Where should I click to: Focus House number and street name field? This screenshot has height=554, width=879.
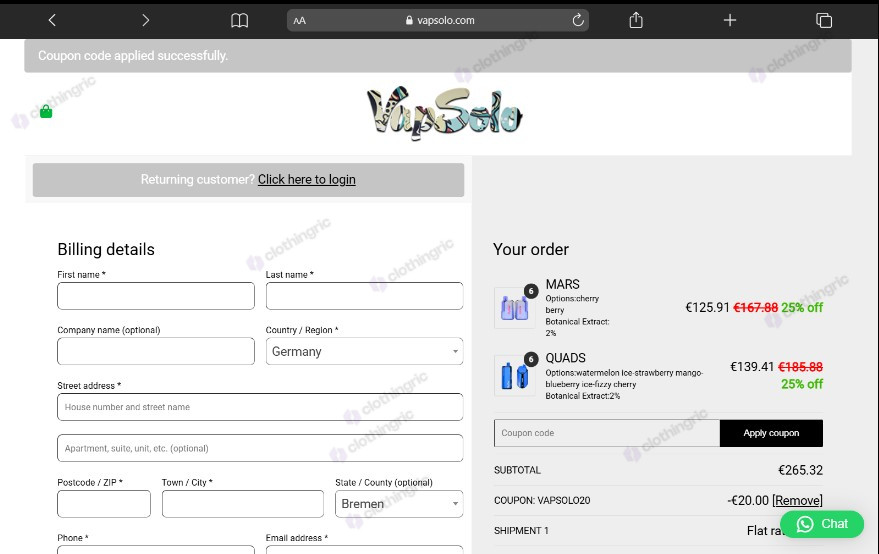260,407
